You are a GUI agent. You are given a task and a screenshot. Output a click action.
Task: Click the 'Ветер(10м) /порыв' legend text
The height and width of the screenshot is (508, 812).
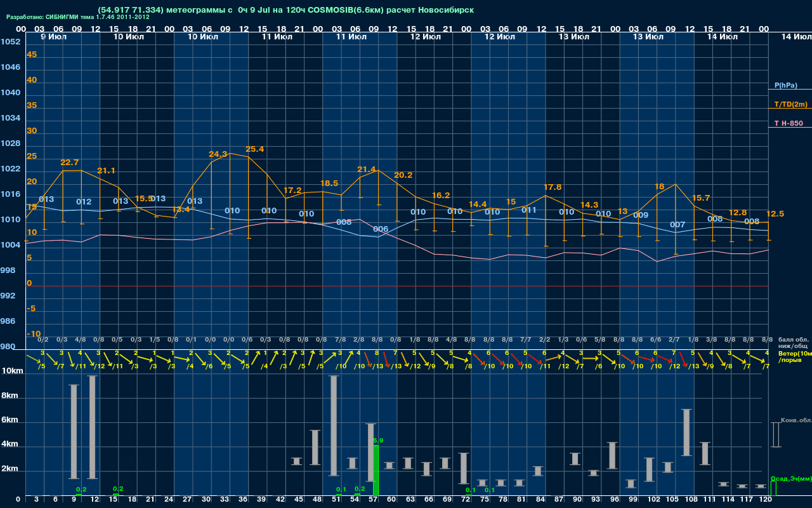pyautogui.click(x=794, y=356)
